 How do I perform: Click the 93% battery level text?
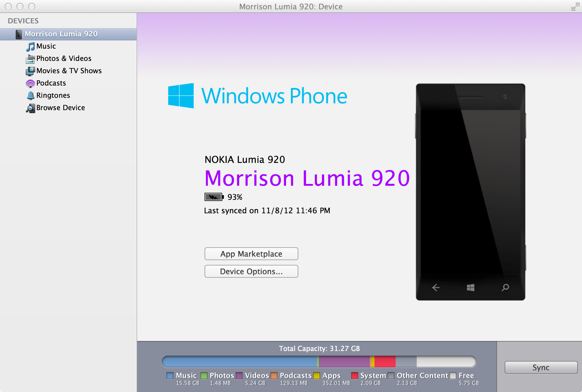tap(235, 197)
